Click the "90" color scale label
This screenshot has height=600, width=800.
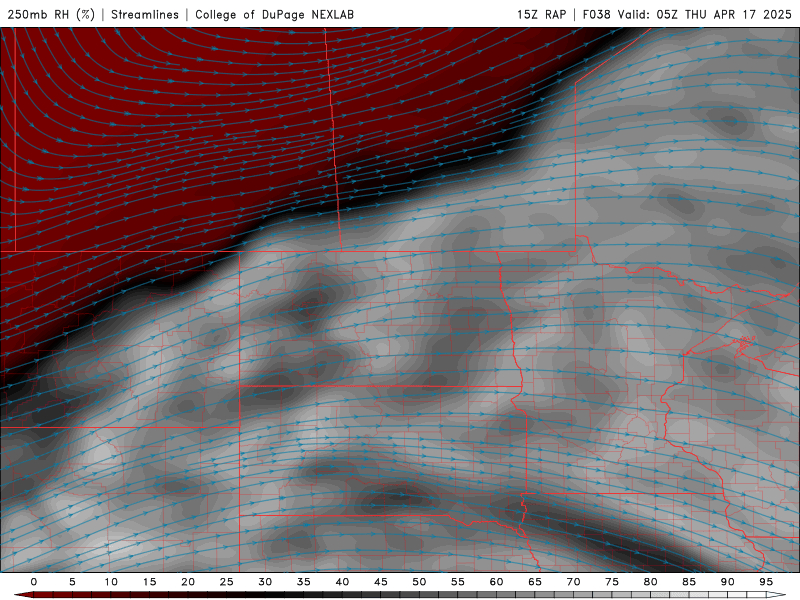[727, 582]
